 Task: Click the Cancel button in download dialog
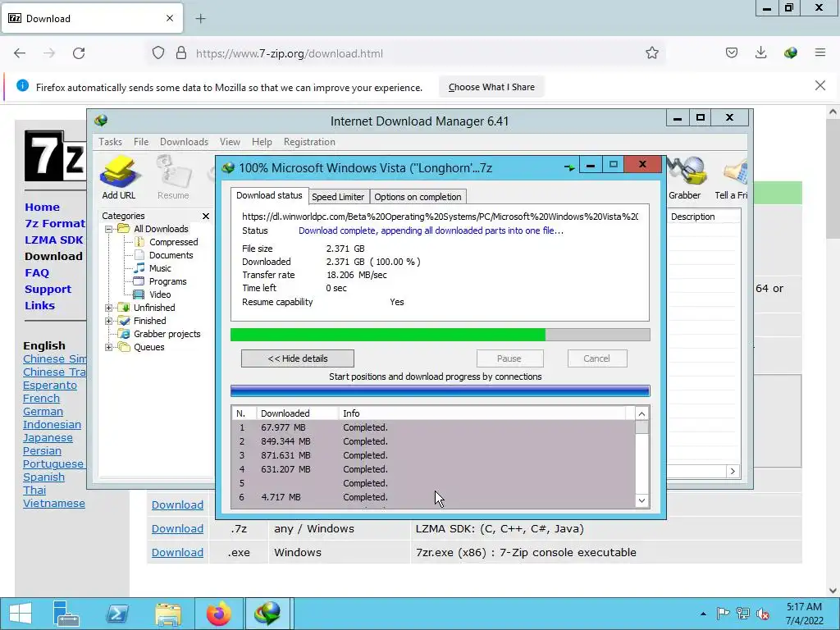597,358
